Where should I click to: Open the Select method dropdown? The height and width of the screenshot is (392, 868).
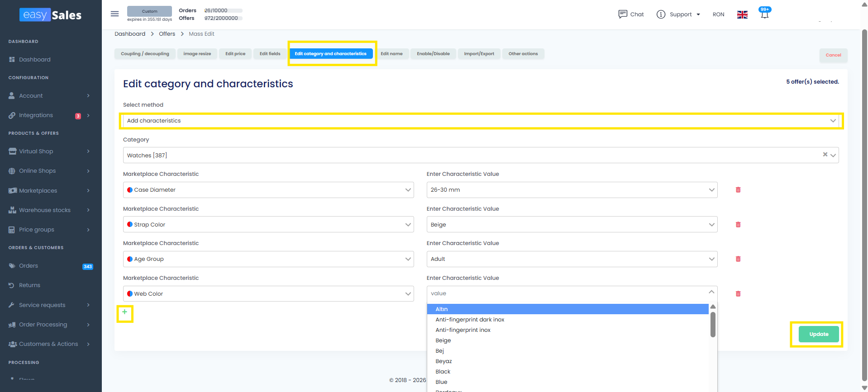coord(481,121)
